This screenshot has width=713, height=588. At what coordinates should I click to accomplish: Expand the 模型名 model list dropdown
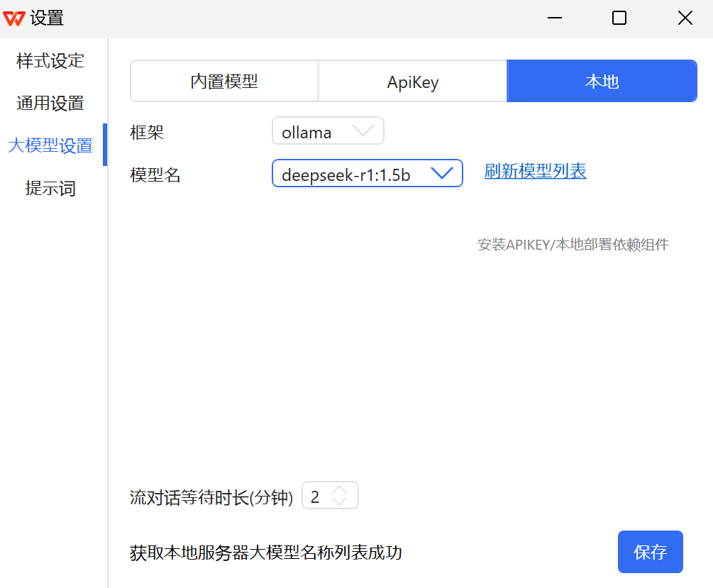(x=367, y=173)
